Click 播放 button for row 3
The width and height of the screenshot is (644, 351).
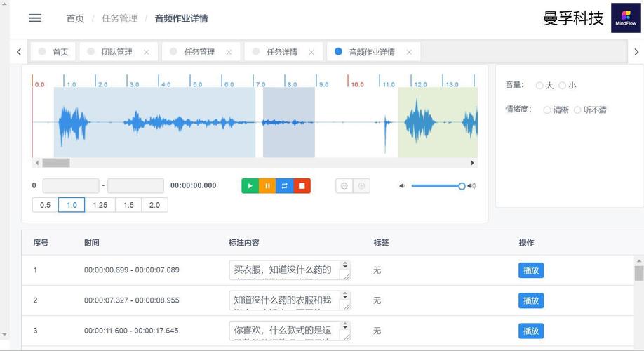pyautogui.click(x=530, y=331)
